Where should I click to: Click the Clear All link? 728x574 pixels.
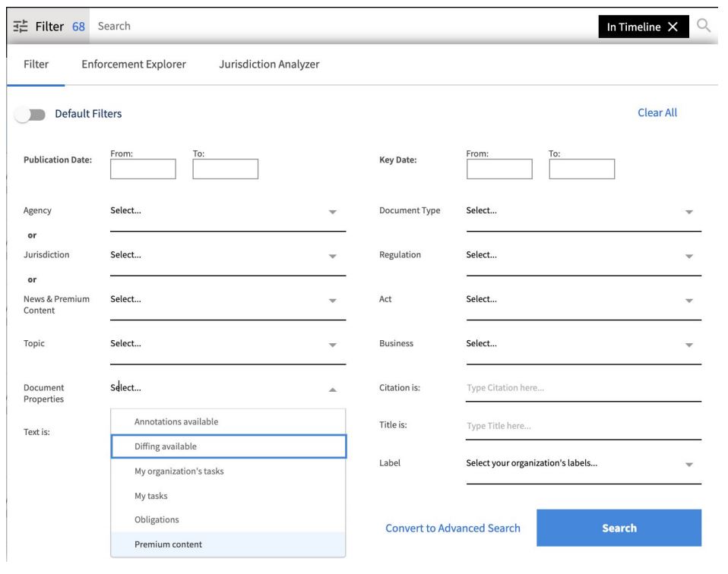657,113
